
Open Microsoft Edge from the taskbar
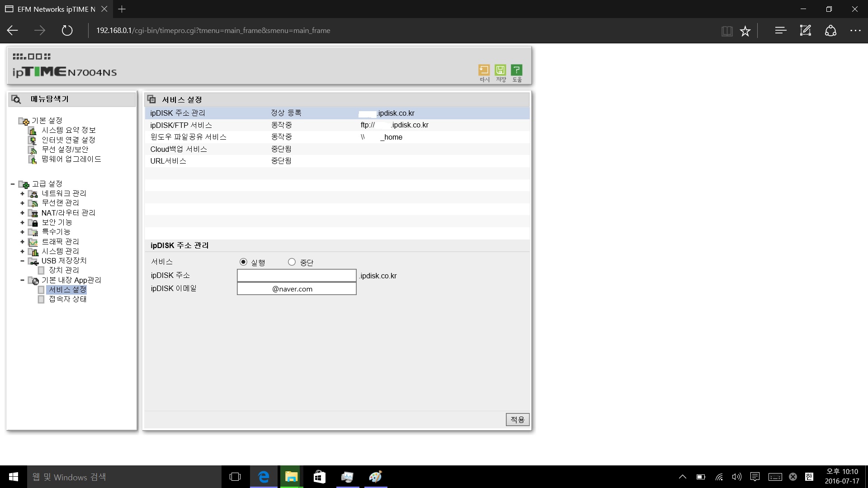264,477
